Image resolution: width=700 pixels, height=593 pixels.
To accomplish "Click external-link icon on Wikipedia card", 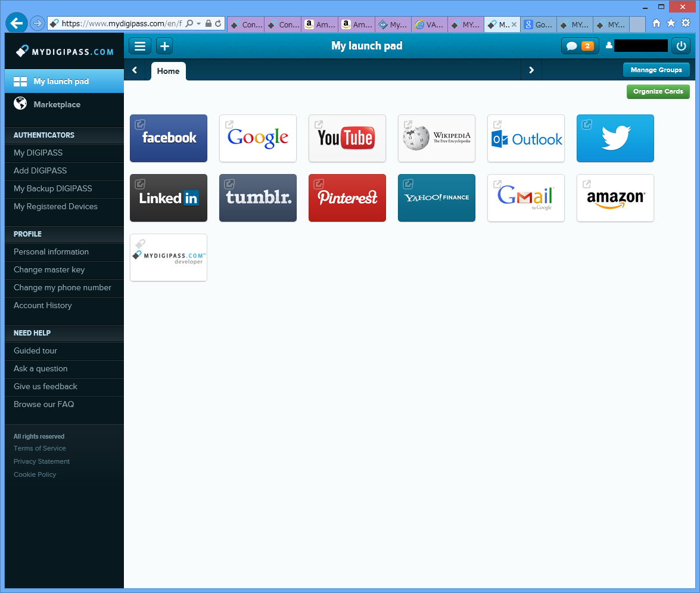I will [x=408, y=124].
